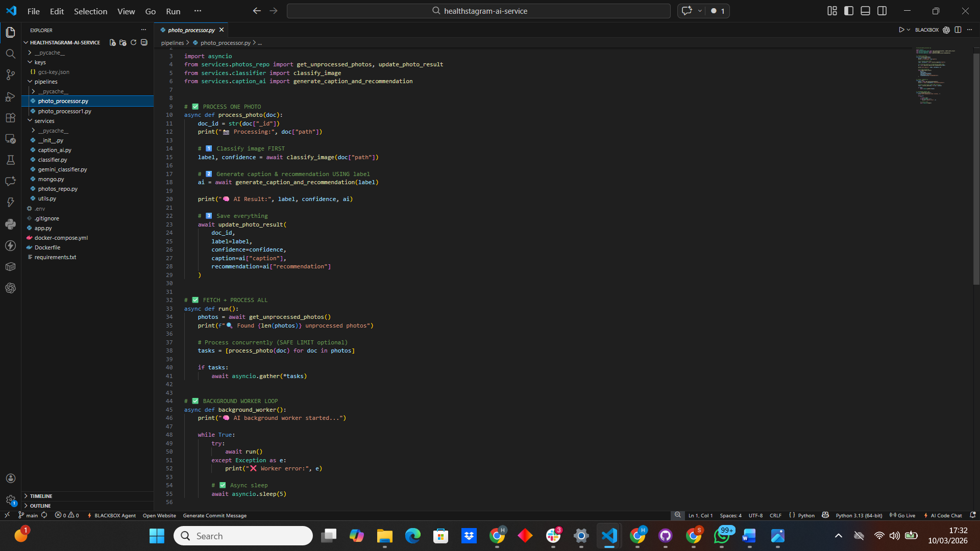Click the editor vertical scrollbar
Image resolution: width=980 pixels, height=551 pixels.
976,168
